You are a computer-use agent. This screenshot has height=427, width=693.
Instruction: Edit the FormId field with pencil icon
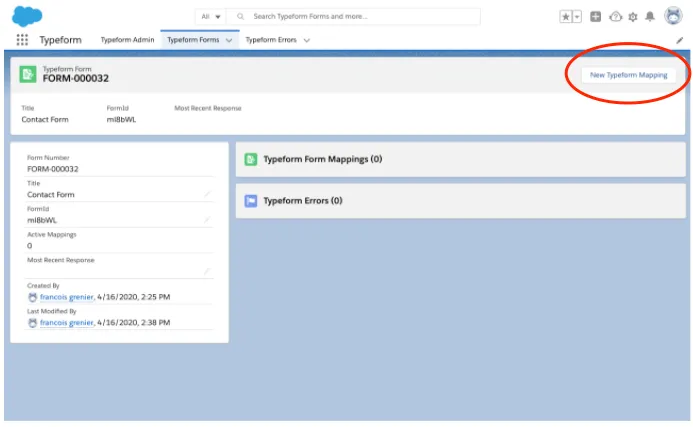click(207, 220)
